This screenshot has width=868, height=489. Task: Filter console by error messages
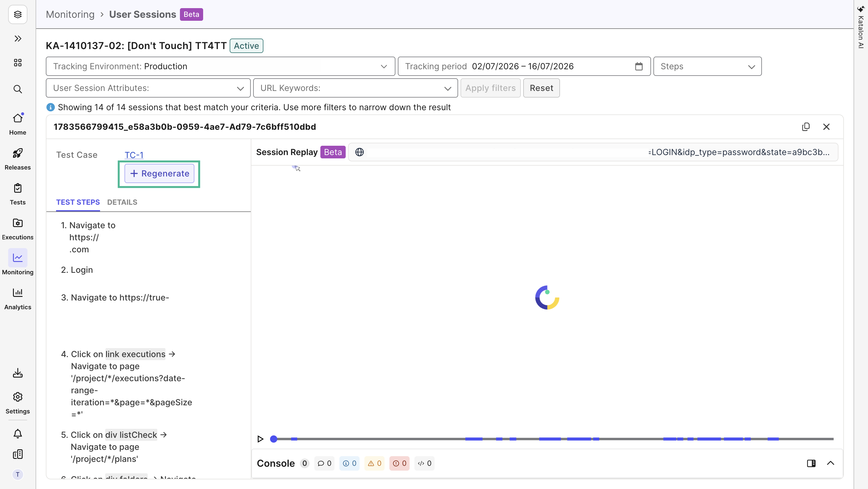399,463
